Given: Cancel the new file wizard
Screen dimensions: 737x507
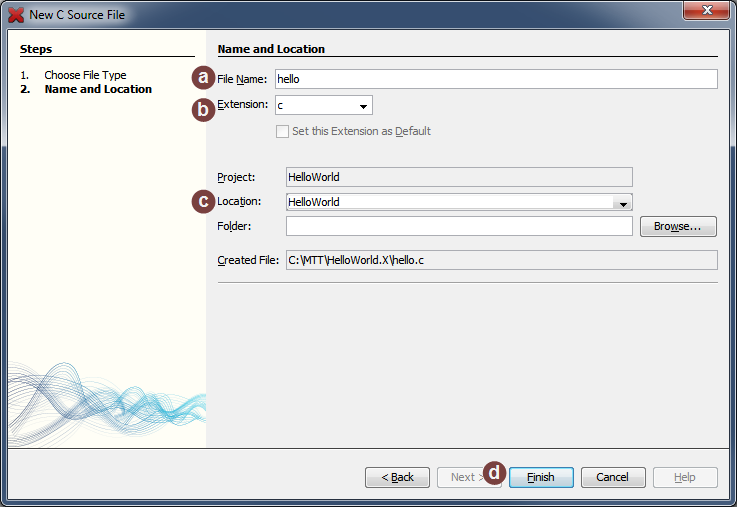Looking at the screenshot, I should (613, 477).
